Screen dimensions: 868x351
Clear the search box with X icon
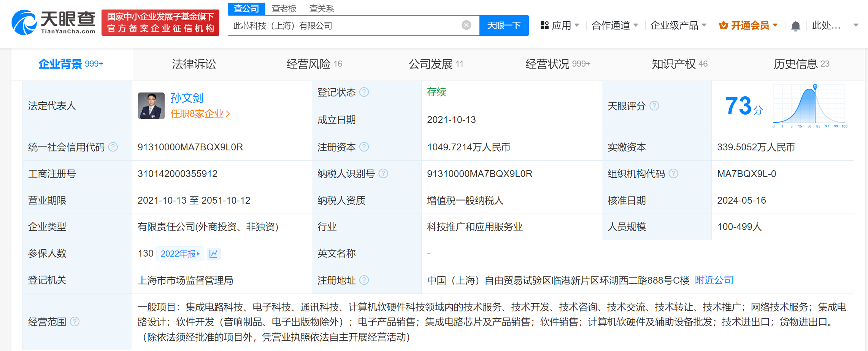pos(466,26)
